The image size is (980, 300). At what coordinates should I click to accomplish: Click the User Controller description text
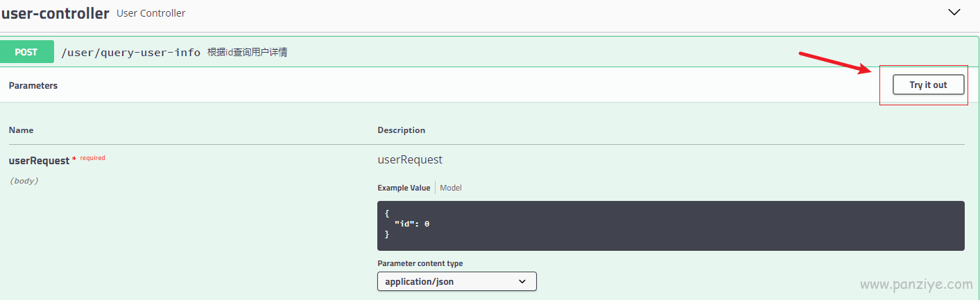(151, 13)
